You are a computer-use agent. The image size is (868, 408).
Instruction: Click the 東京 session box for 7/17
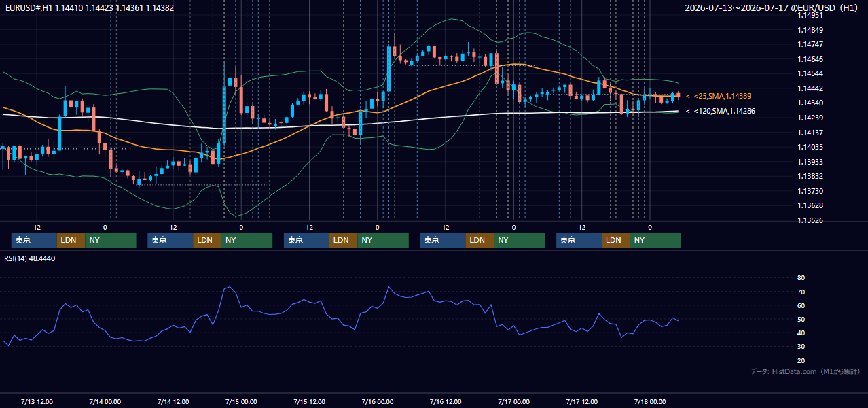(x=579, y=240)
